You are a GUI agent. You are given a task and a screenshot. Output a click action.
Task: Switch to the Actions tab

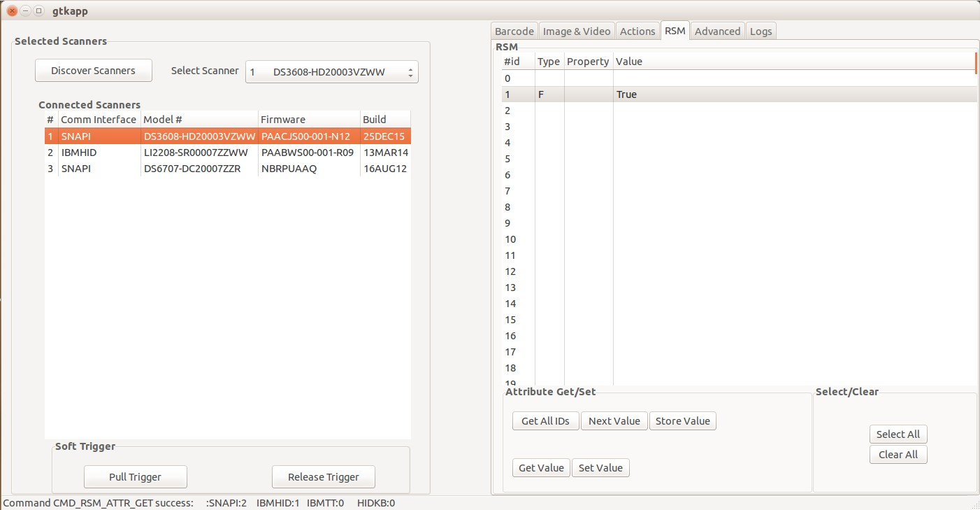pos(637,31)
